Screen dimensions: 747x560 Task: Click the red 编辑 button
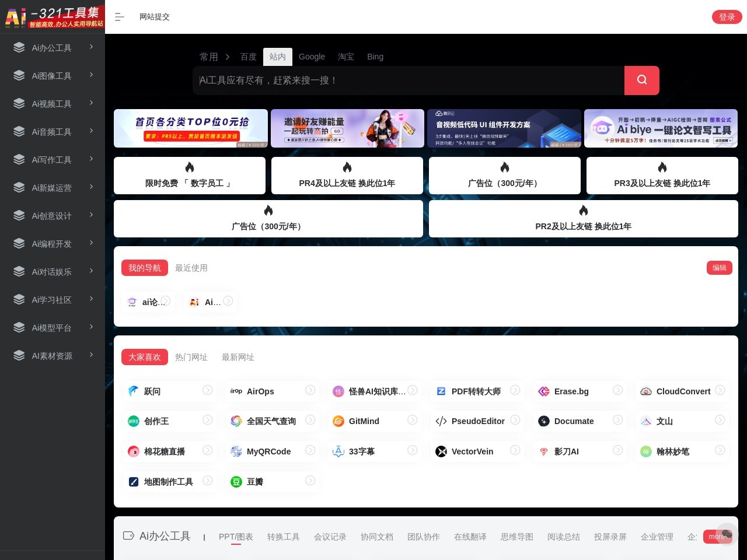pyautogui.click(x=720, y=268)
